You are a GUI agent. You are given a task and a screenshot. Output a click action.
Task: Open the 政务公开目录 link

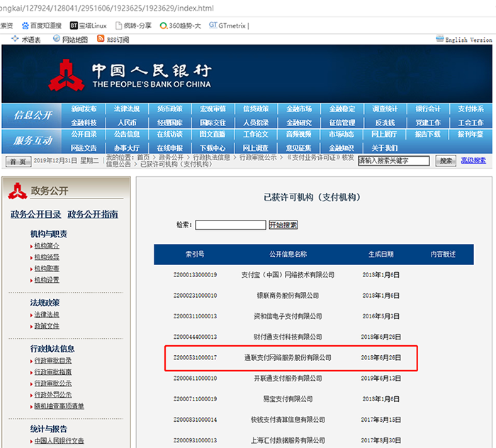(x=35, y=214)
